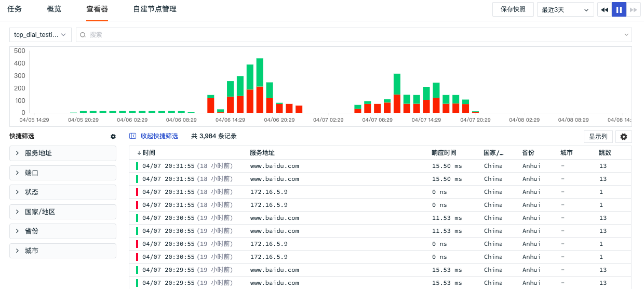Click the 保存快照 button

point(513,9)
